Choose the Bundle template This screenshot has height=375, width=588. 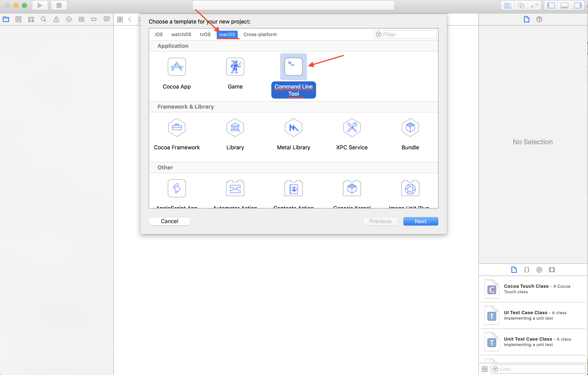pos(410,134)
